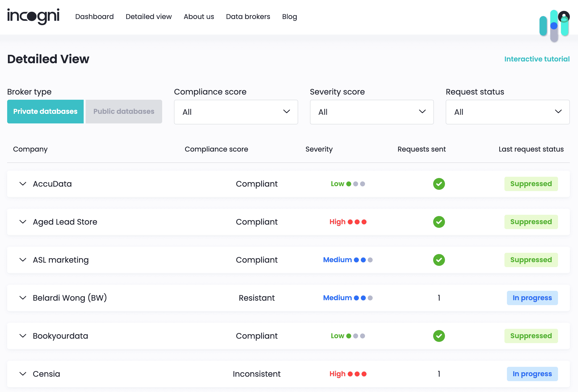This screenshot has height=392, width=578.
Task: Expand the Aged Lead Store row
Action: [x=23, y=222]
